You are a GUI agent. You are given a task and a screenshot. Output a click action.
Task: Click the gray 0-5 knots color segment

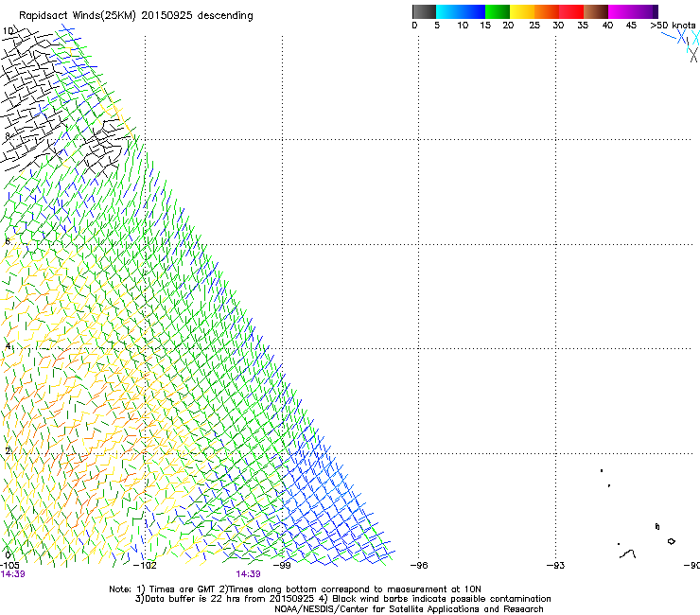pos(424,11)
